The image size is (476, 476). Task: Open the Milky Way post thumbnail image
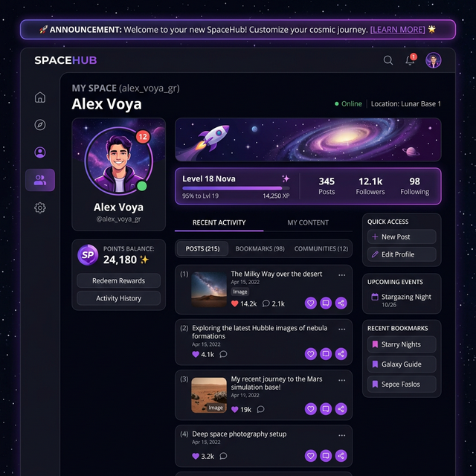(209, 289)
